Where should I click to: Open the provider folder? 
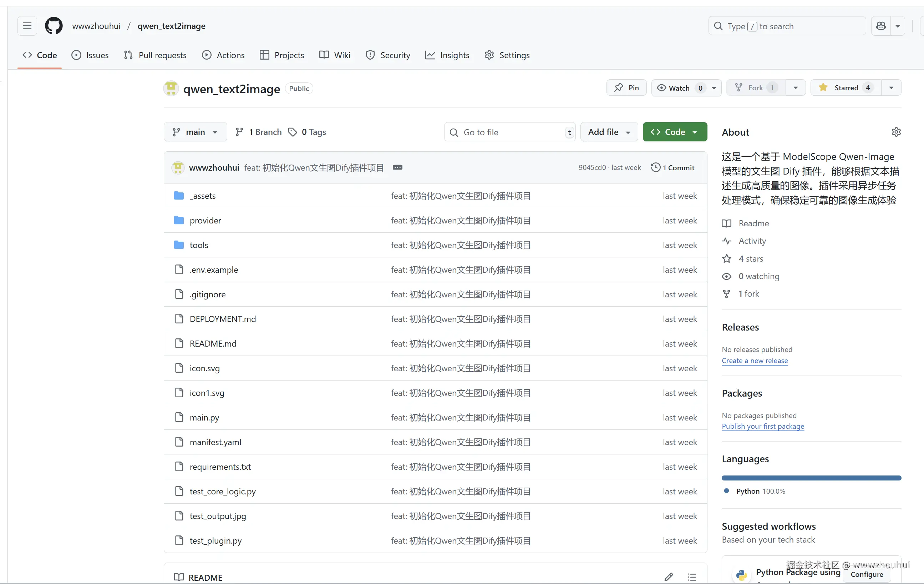coord(205,220)
